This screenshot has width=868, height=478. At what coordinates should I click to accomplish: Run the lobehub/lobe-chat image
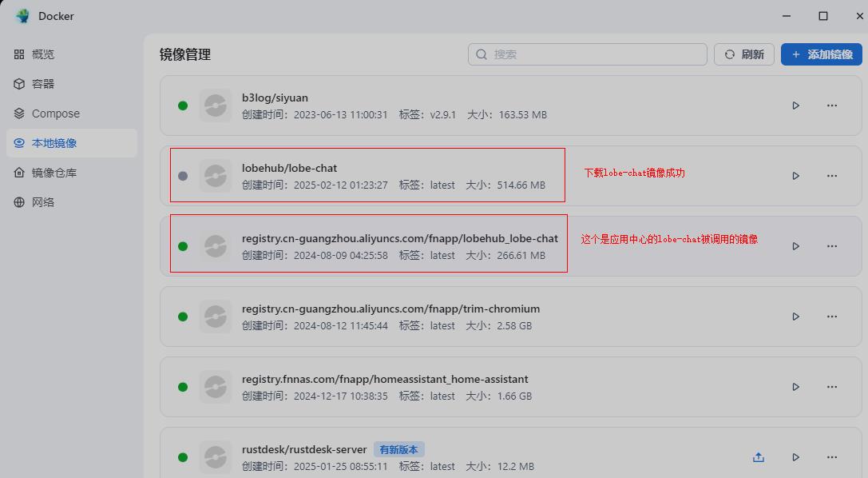point(795,176)
